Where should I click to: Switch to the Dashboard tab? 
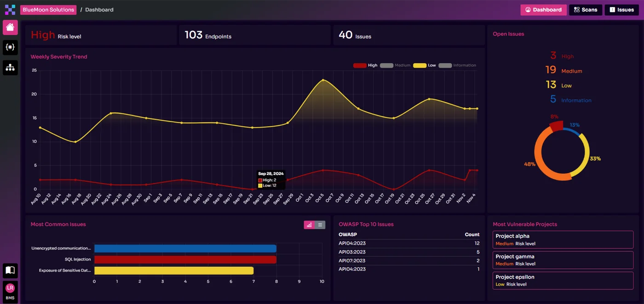[x=543, y=9]
